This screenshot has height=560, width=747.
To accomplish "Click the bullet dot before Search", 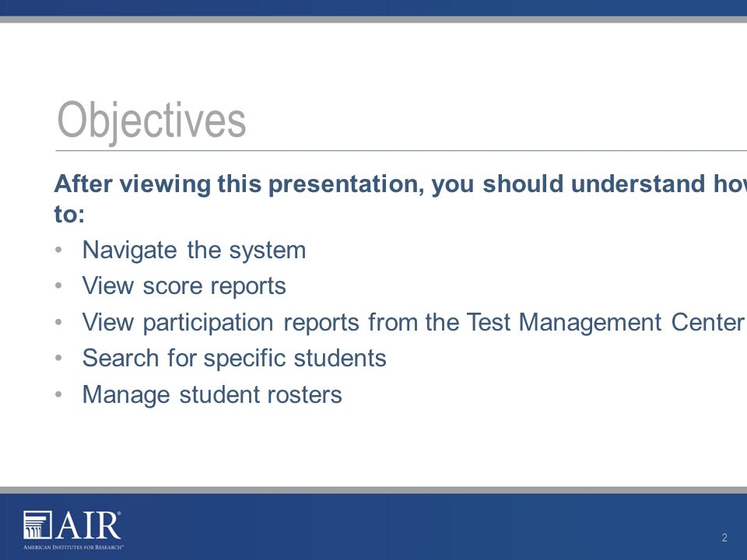I will tap(58, 358).
